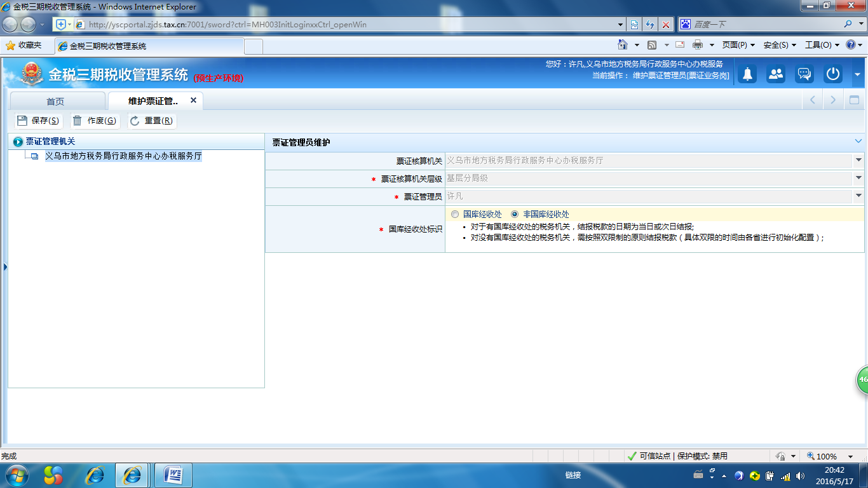This screenshot has height=488, width=868.
Task: Click the network signal tray icon
Action: pos(785,475)
